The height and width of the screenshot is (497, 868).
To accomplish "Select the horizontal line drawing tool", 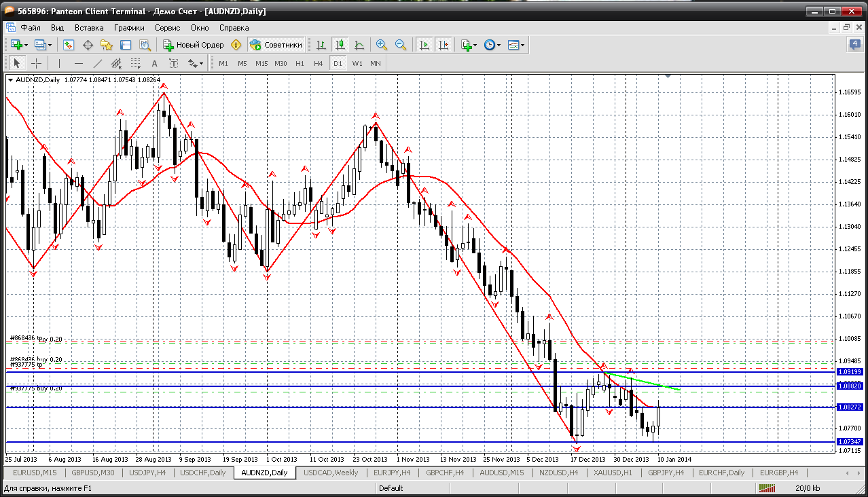I will pyautogui.click(x=79, y=63).
